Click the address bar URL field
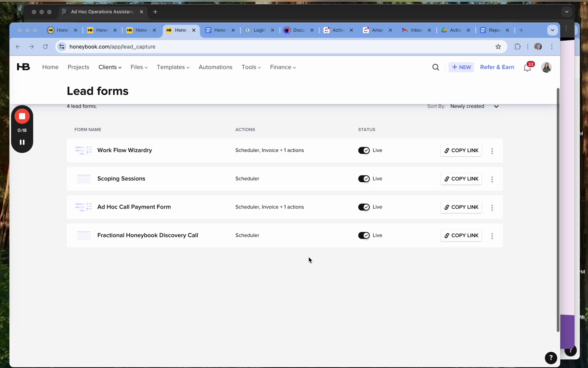The image size is (588, 368). tap(281, 47)
